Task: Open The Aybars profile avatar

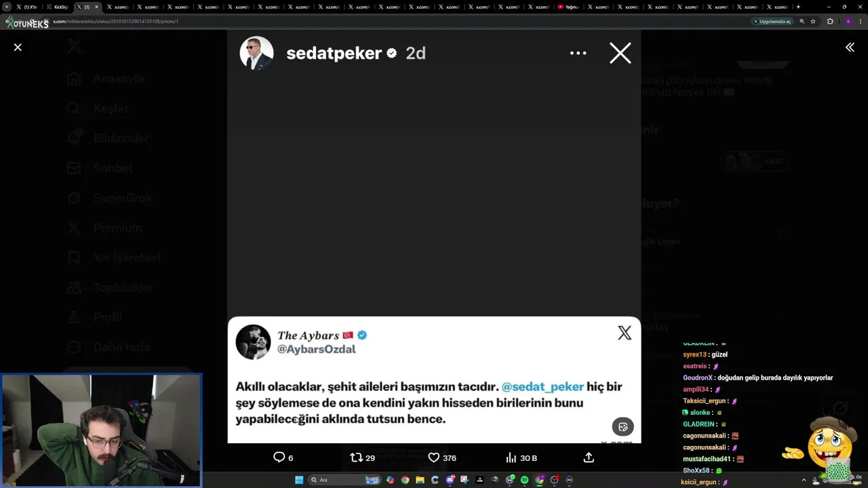Action: [253, 342]
